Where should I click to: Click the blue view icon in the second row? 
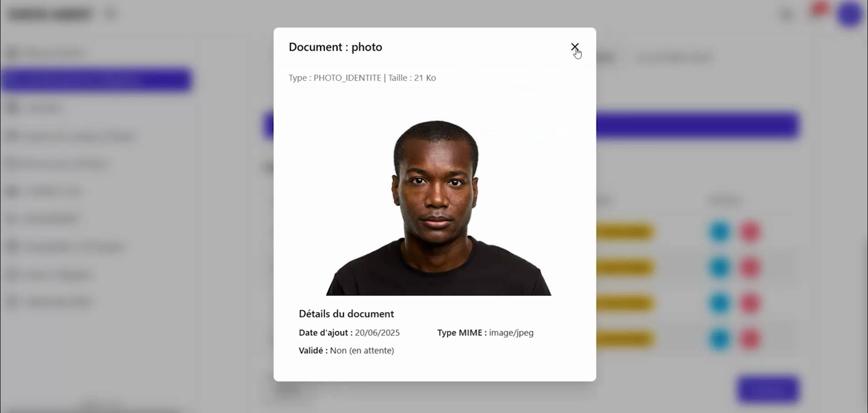pyautogui.click(x=720, y=267)
